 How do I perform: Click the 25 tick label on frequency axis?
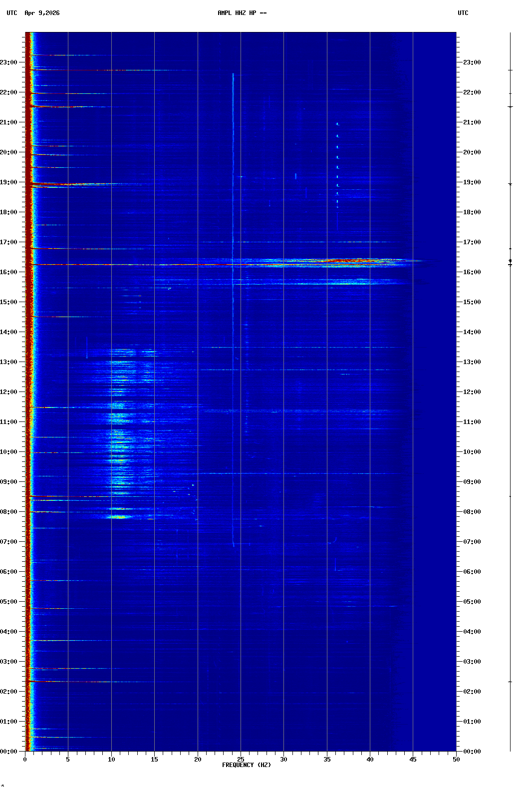[x=241, y=759]
